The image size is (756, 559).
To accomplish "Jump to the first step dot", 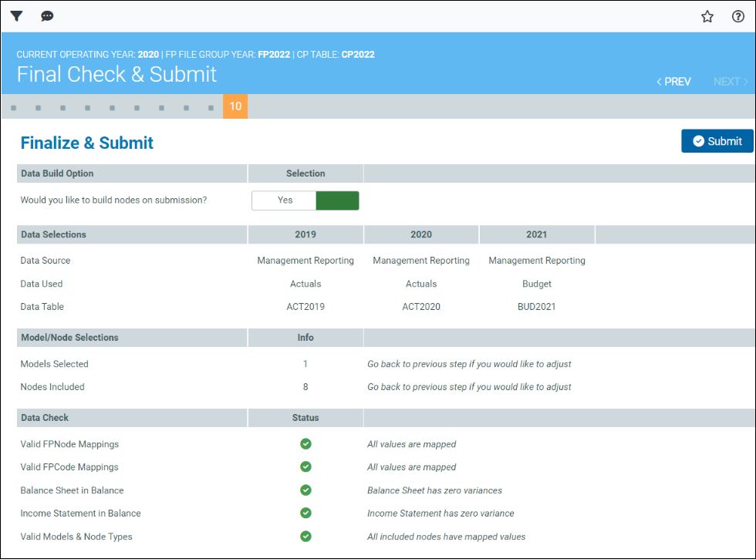I will pos(14,108).
